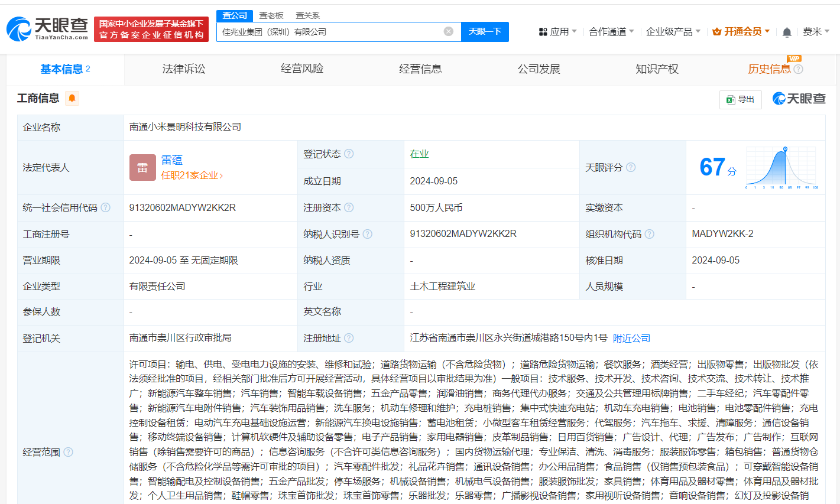Click the VIP badge on 历史信息 tab

[795, 58]
